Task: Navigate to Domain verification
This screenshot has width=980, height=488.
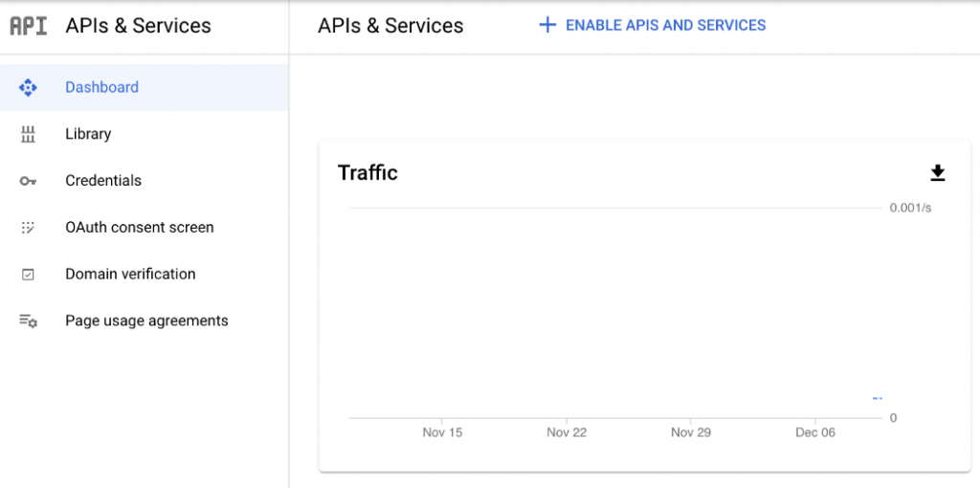Action: pos(130,275)
